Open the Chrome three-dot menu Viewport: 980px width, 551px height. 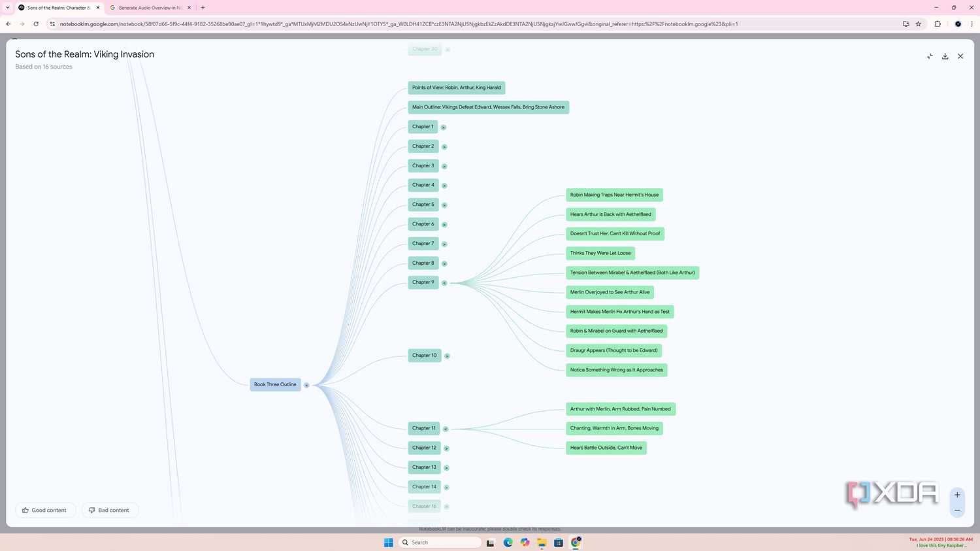click(972, 24)
